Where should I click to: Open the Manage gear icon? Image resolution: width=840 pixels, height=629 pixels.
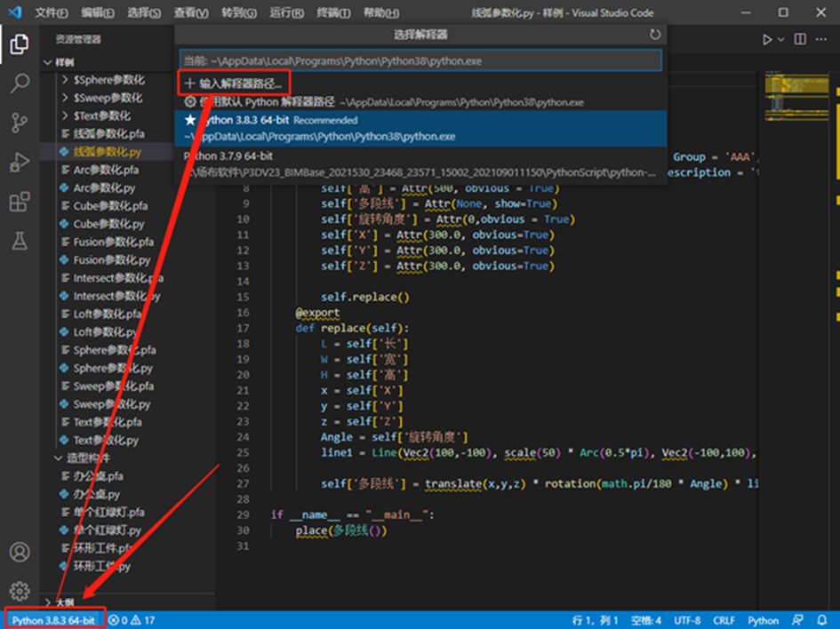pyautogui.click(x=19, y=591)
